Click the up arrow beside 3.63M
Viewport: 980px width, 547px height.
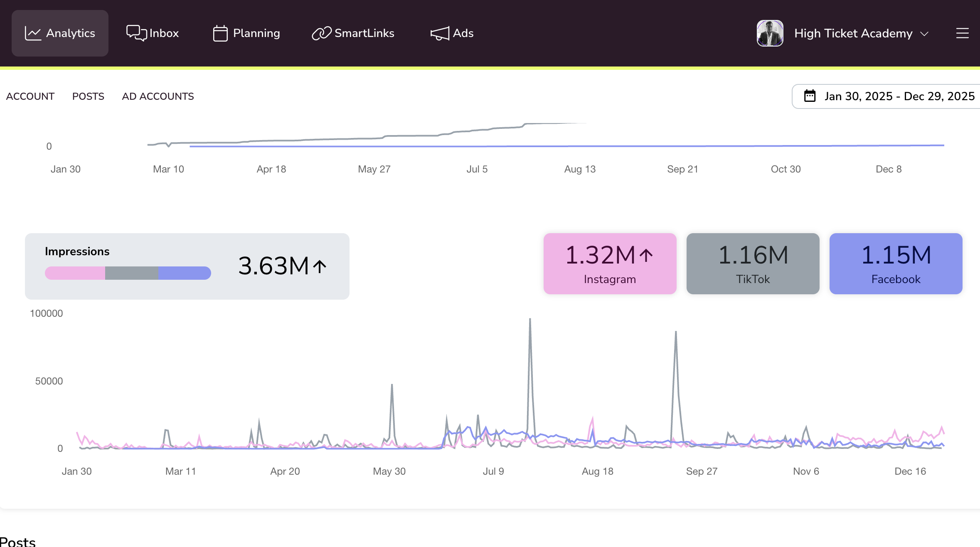[320, 266]
